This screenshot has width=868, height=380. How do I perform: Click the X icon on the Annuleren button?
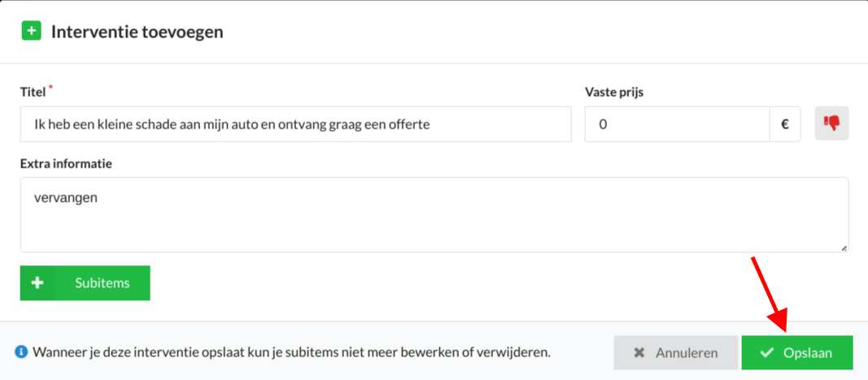point(639,353)
